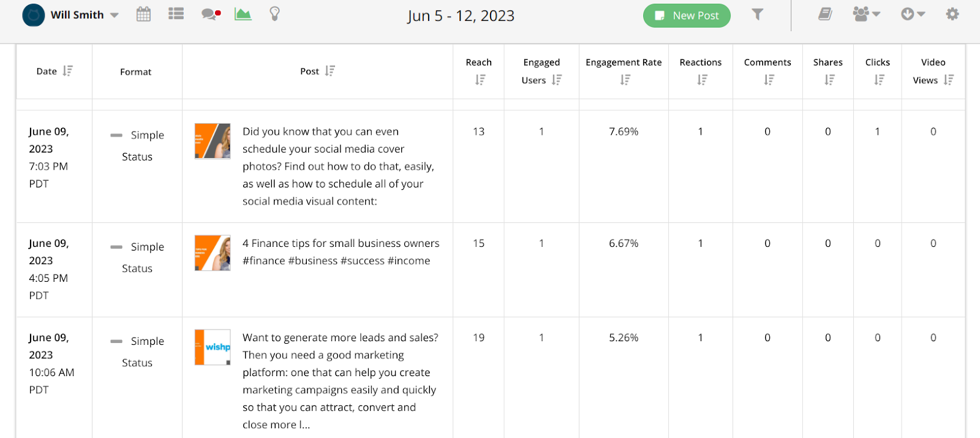
Task: Sort posts by Reach column
Action: [x=480, y=80]
